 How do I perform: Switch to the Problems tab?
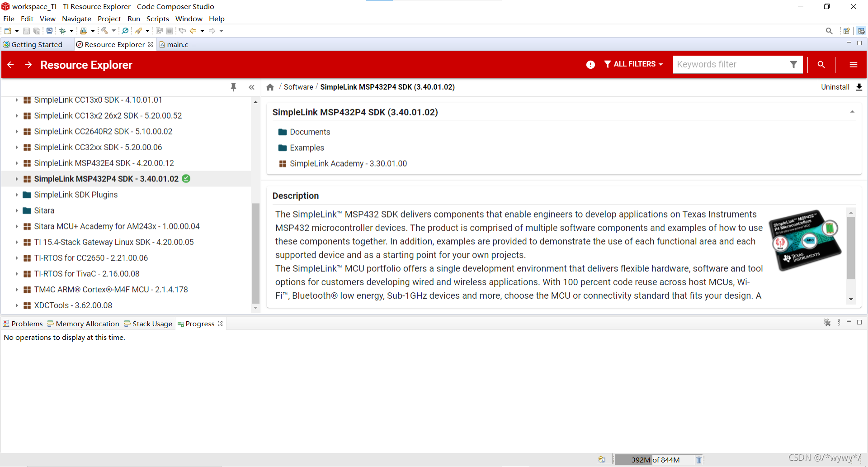click(x=23, y=324)
